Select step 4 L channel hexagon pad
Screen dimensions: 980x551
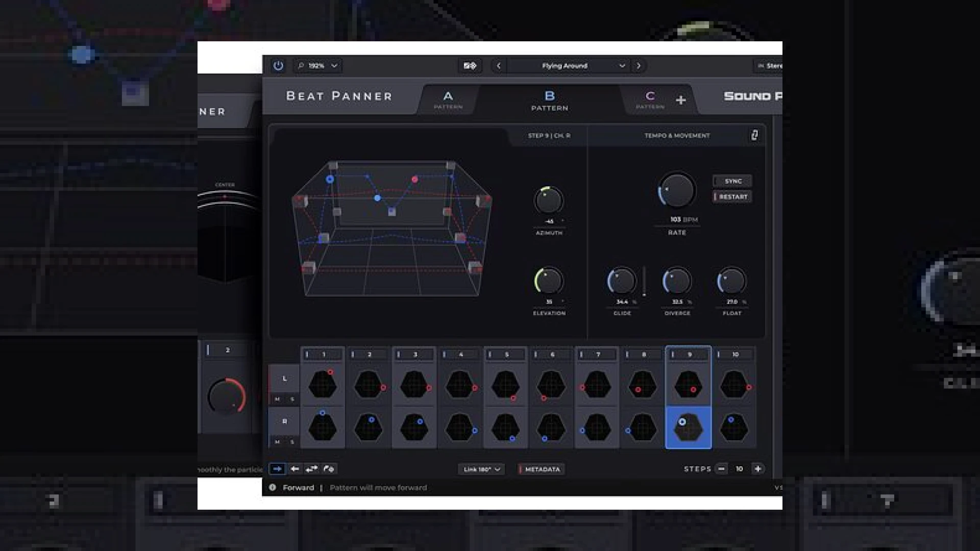(460, 384)
